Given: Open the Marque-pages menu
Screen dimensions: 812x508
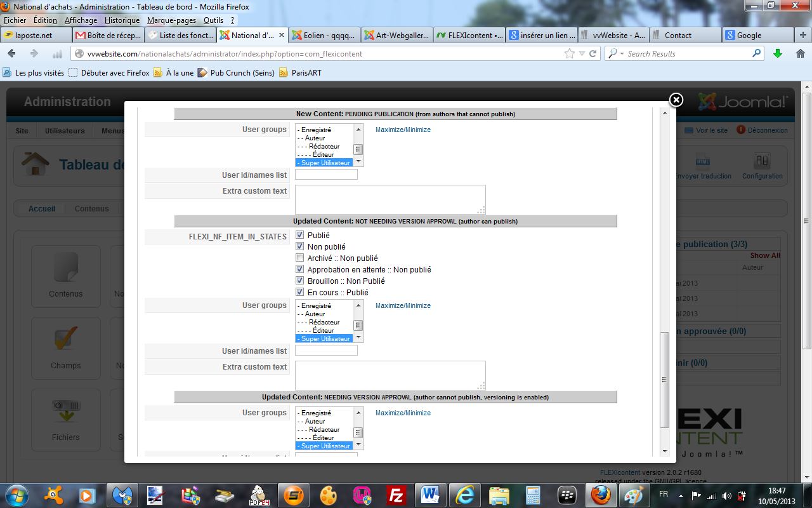Looking at the screenshot, I should point(171,20).
